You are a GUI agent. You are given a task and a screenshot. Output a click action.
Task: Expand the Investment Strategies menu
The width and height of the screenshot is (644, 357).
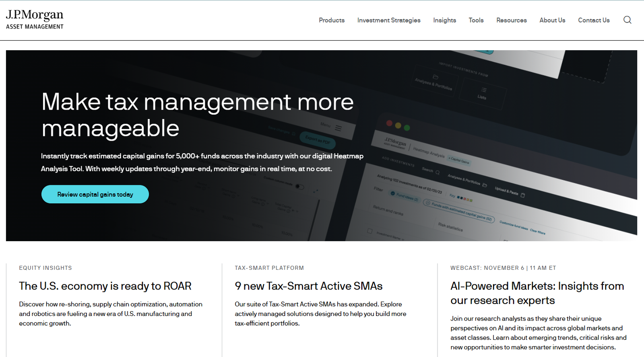point(388,20)
